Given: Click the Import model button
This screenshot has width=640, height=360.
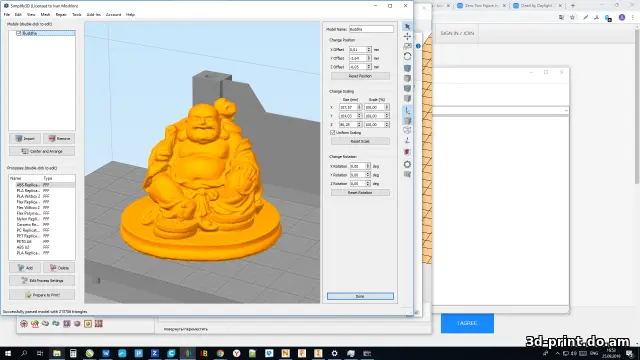Looking at the screenshot, I should click(x=25, y=139).
